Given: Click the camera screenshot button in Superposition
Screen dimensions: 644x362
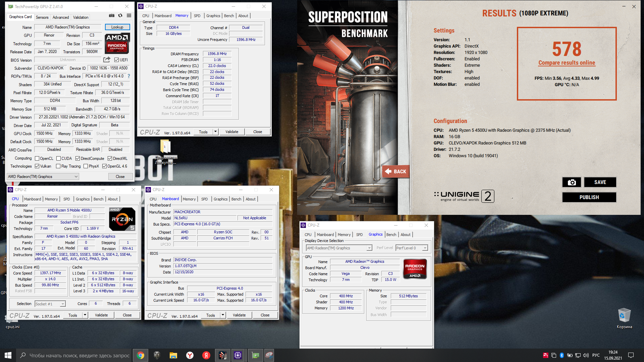Looking at the screenshot, I should (x=572, y=182).
